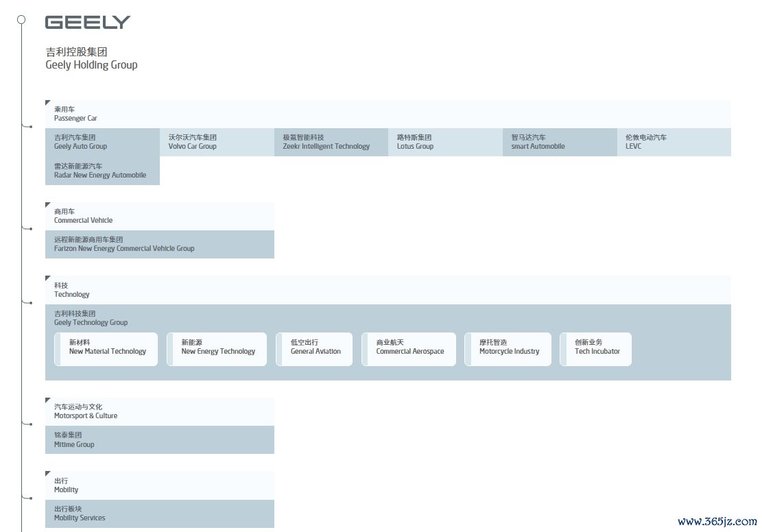
Task: Open Geely Auto Group tile
Action: click(102, 142)
